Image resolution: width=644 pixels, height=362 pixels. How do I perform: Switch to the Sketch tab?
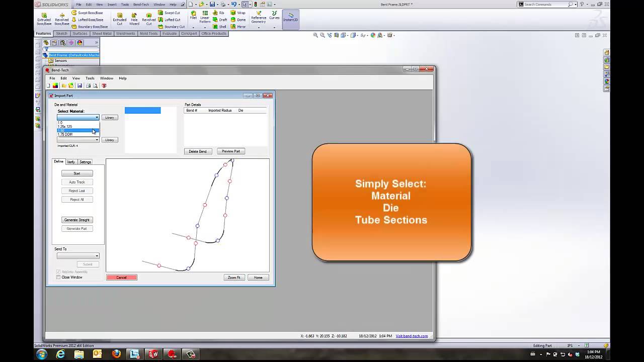pyautogui.click(x=61, y=34)
